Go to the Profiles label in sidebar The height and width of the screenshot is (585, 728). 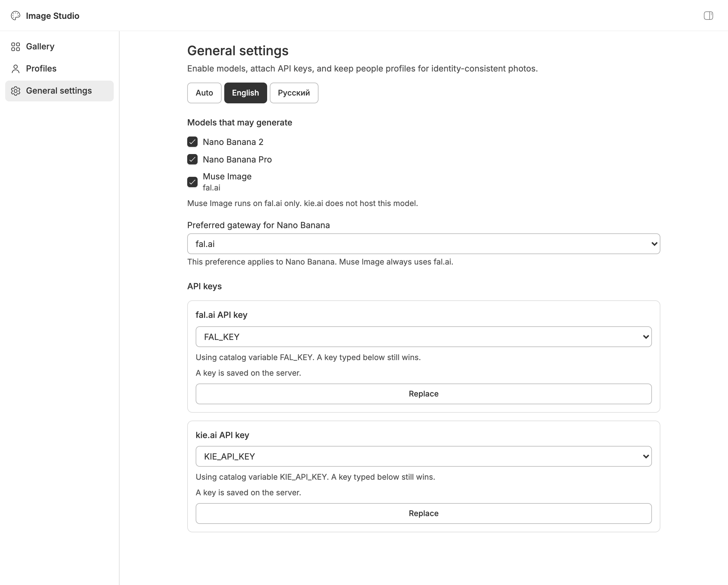point(41,69)
